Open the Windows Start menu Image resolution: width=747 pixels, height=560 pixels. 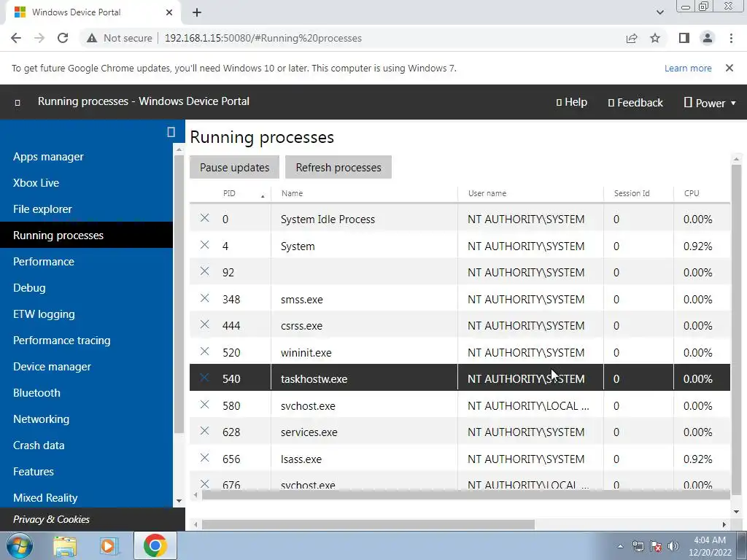pos(20,545)
